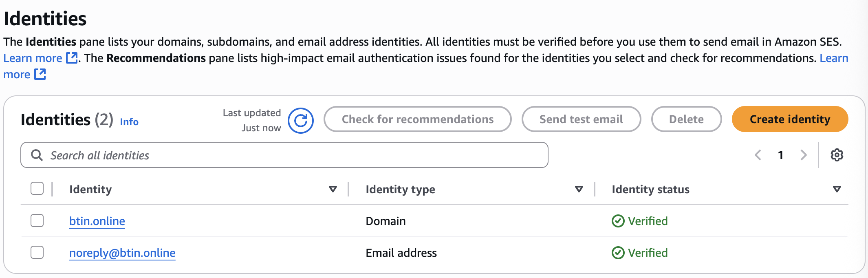868x278 pixels.
Task: Open table preferences gear icon
Action: tap(837, 155)
